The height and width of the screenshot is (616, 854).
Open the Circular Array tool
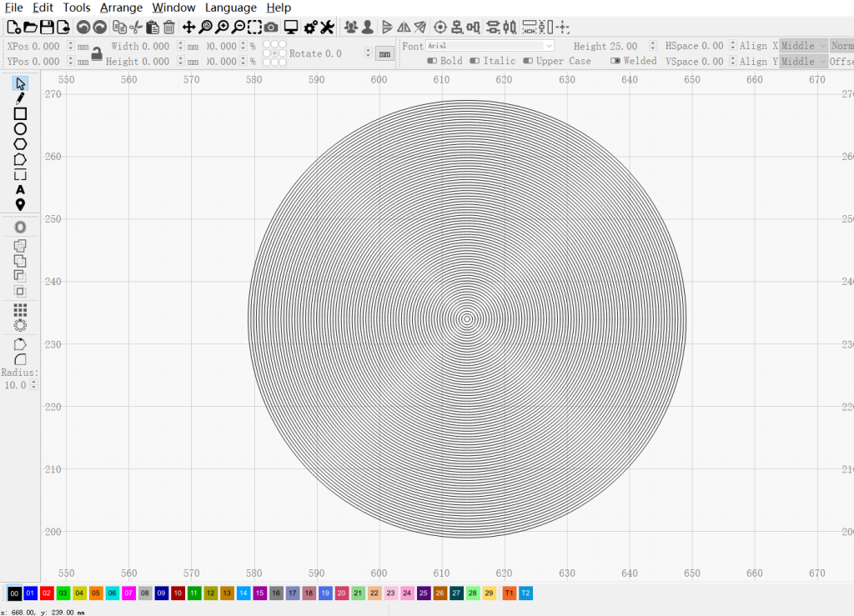coord(20,325)
